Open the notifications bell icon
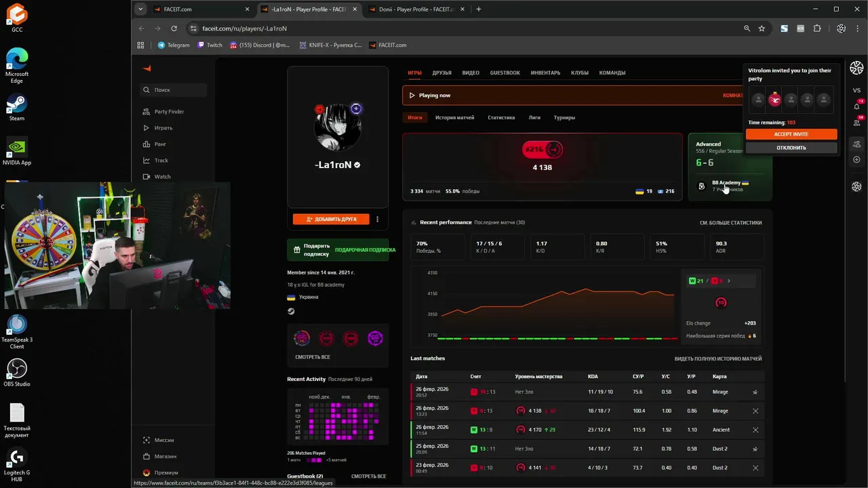868x488 pixels. pyautogui.click(x=856, y=106)
